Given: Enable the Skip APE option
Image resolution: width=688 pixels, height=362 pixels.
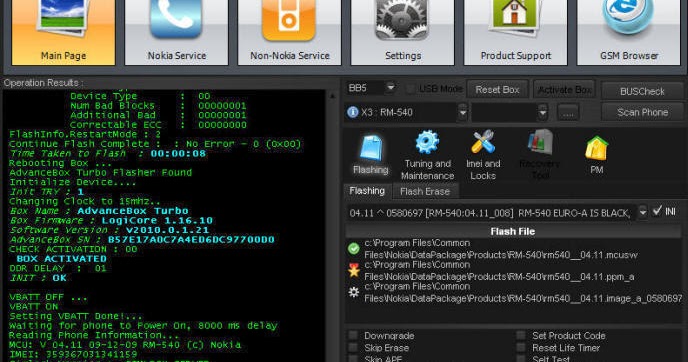Looking at the screenshot, I should 353,358.
